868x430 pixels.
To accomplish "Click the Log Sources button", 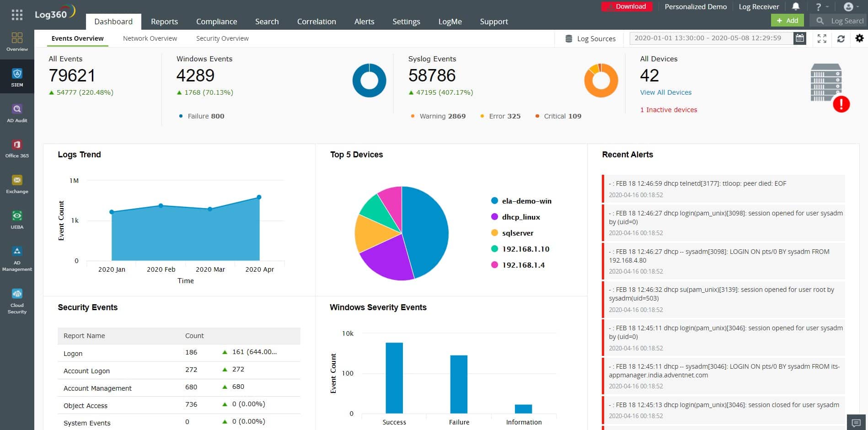I will click(x=590, y=38).
